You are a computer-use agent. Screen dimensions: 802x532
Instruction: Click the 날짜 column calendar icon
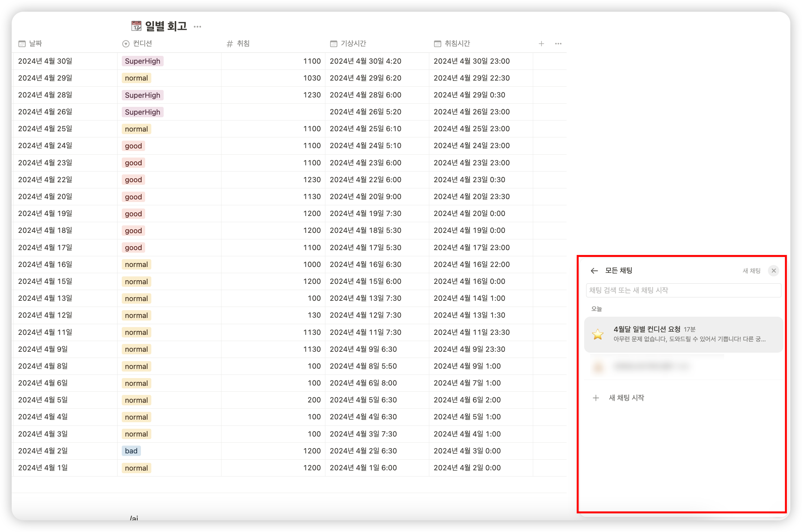coord(22,44)
